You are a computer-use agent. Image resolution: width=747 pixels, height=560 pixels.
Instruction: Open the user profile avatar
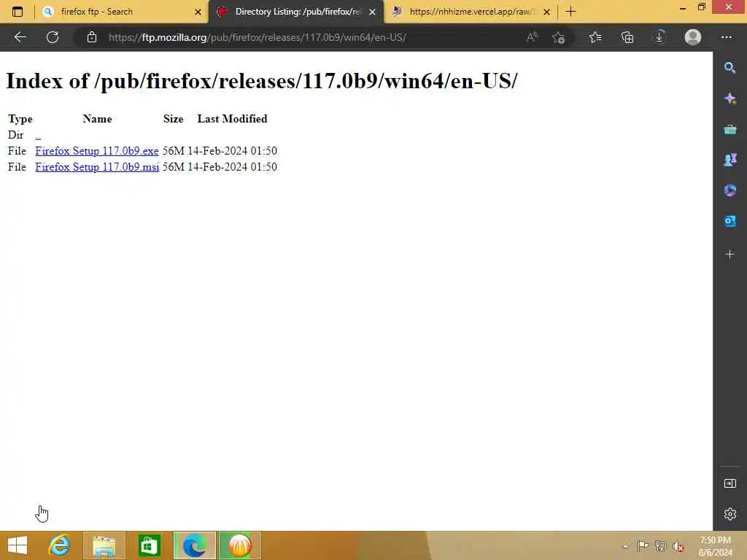point(693,37)
